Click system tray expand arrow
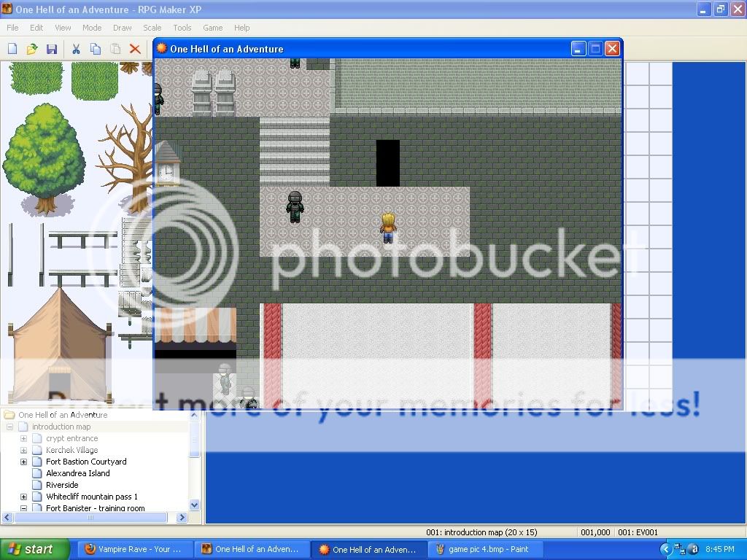 (x=665, y=550)
